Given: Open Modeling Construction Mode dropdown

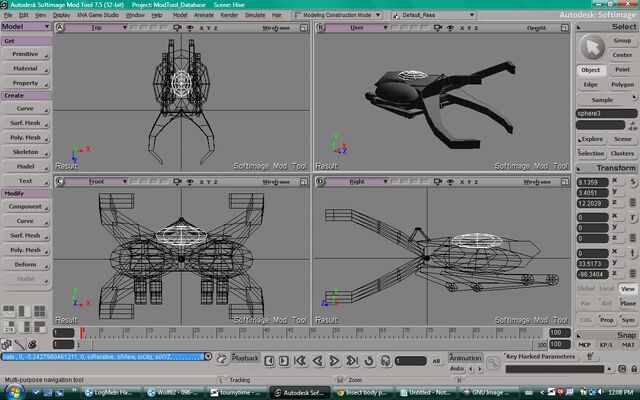Looking at the screenshot, I should click(337, 15).
